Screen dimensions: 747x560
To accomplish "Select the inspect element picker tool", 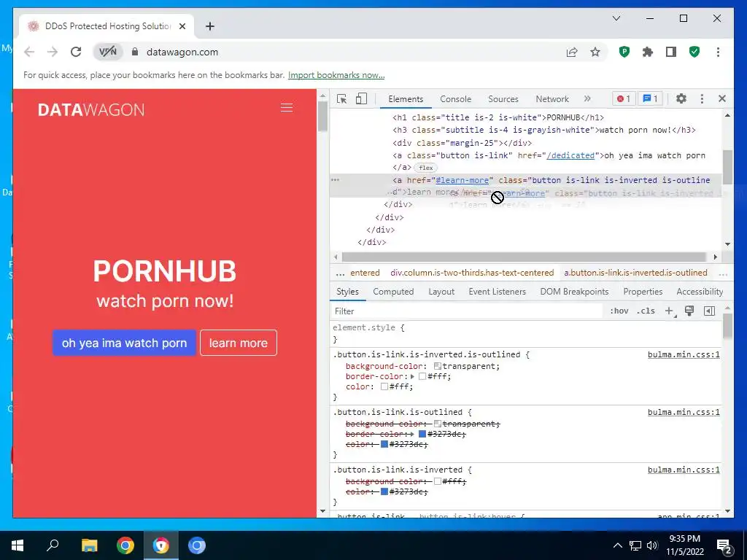I will (341, 98).
